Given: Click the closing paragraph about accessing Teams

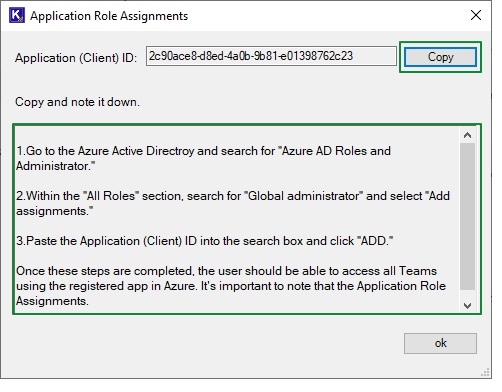Looking at the screenshot, I should click(231, 286).
